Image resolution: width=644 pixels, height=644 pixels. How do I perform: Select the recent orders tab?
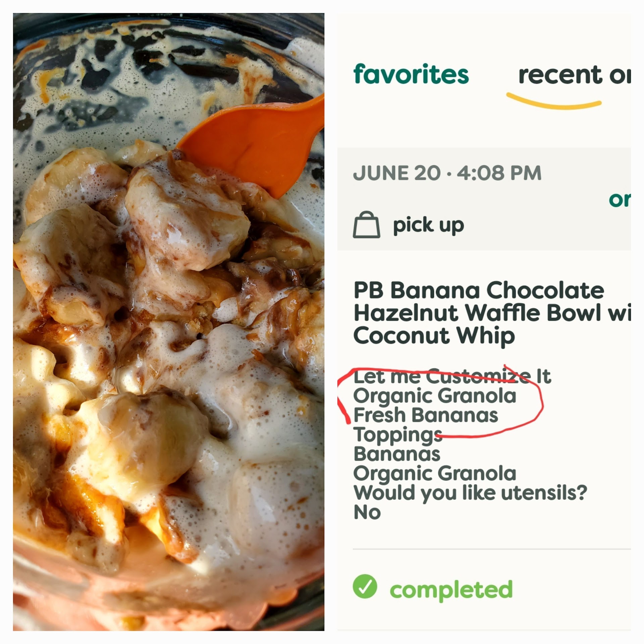tap(574, 75)
